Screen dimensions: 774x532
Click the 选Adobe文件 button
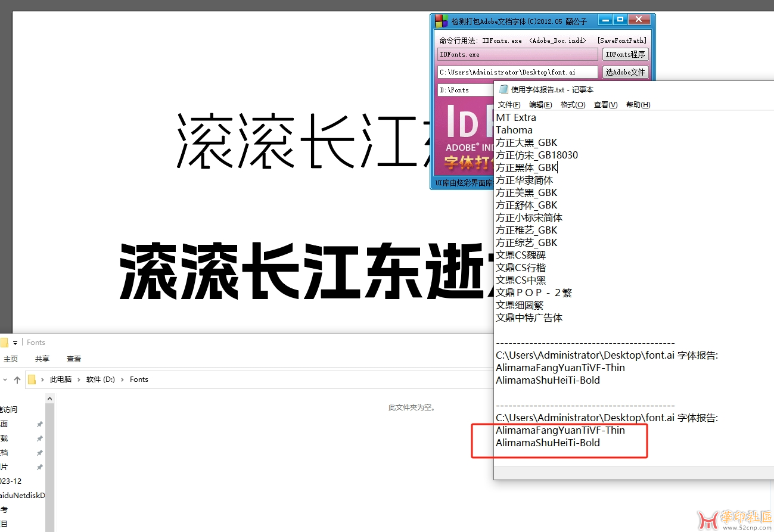pos(625,72)
